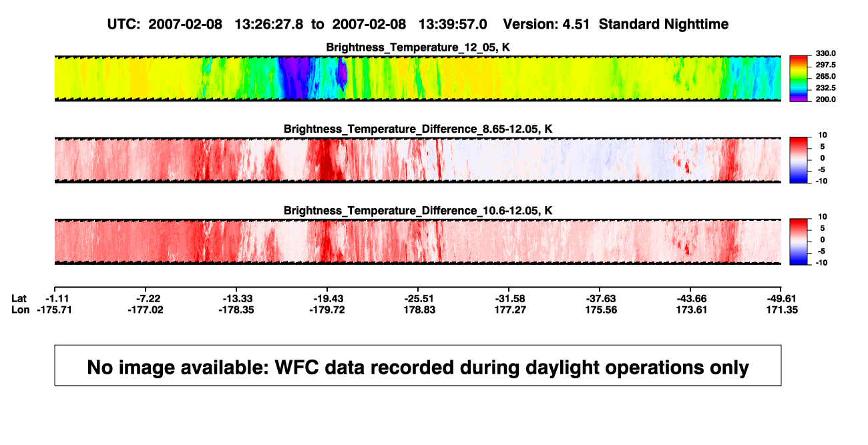Click longitude value -178.35
The height and width of the screenshot is (445, 868).
point(238,310)
